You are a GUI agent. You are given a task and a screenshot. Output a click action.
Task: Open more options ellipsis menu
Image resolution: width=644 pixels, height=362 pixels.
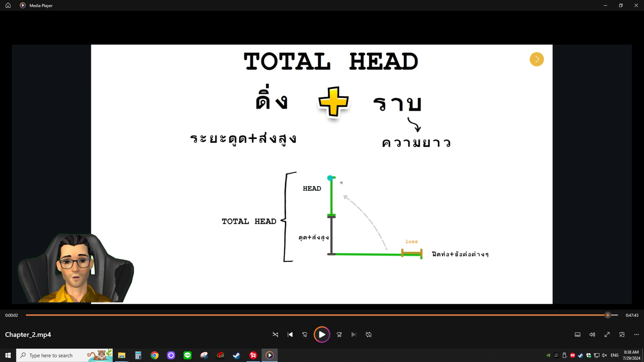(636, 335)
